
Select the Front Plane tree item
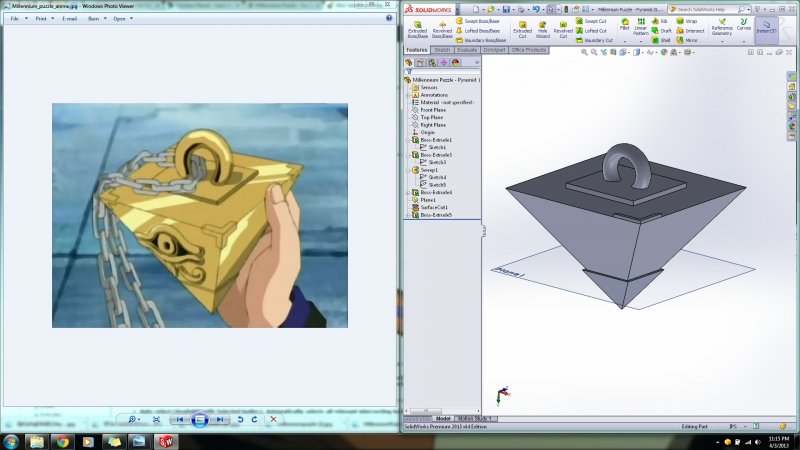pos(429,110)
